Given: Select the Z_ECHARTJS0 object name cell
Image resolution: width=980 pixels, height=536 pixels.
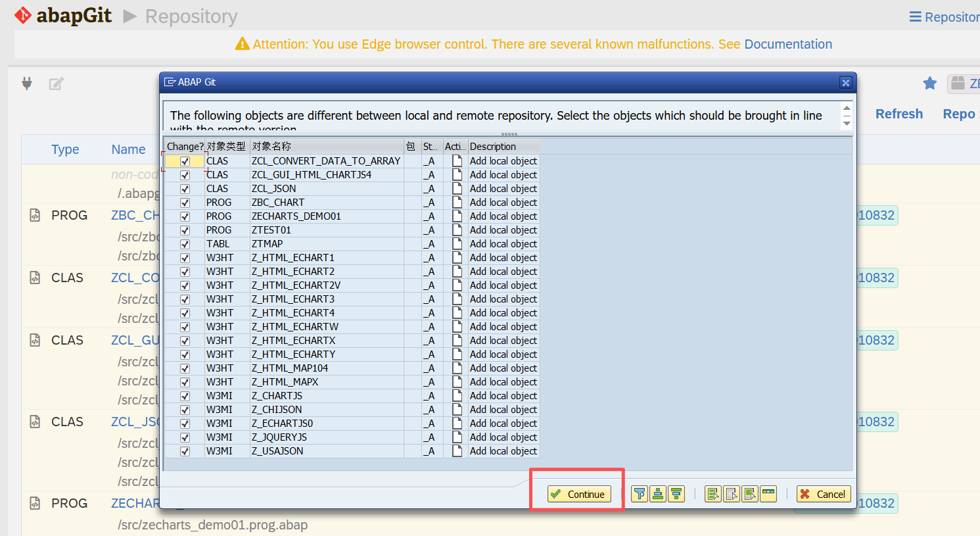Looking at the screenshot, I should click(327, 424).
